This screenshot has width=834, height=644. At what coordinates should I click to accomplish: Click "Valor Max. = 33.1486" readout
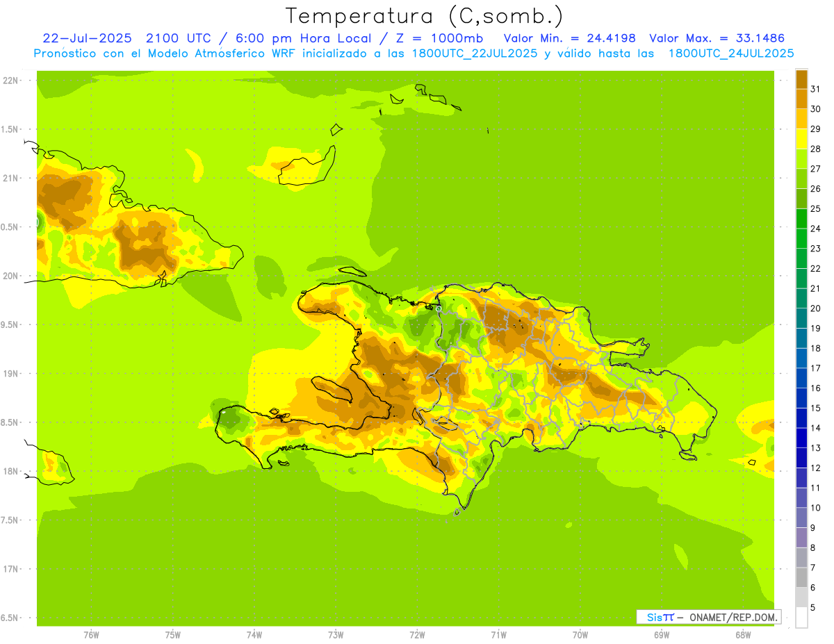click(x=717, y=38)
